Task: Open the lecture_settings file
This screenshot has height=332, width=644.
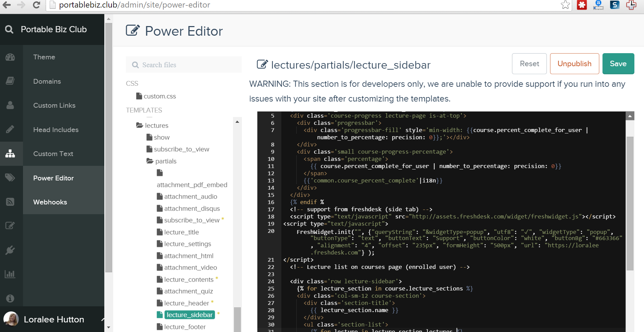Action: (187, 244)
